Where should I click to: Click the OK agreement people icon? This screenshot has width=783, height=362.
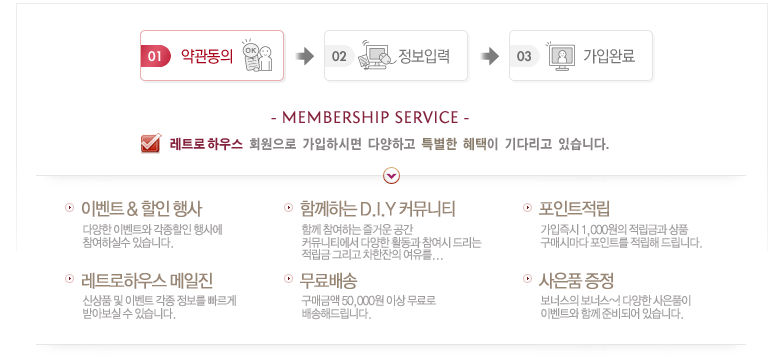pos(257,55)
